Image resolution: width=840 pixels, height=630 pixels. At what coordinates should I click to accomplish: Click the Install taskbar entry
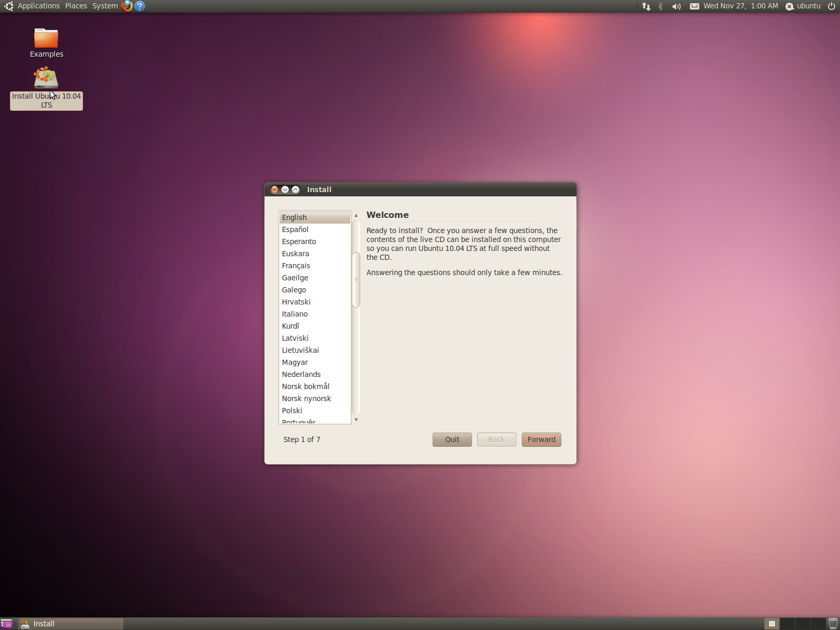coord(71,624)
